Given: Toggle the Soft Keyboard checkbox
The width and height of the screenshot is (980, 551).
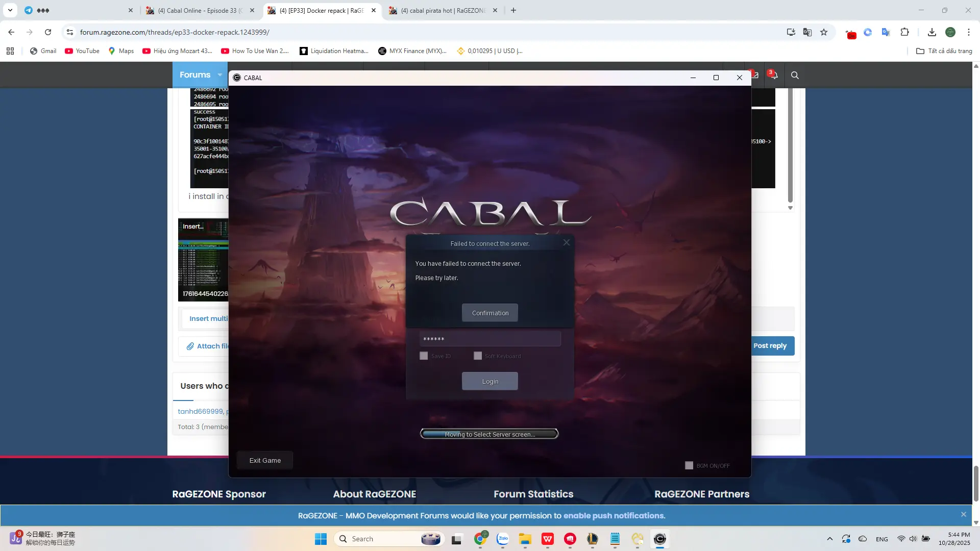Looking at the screenshot, I should (478, 356).
